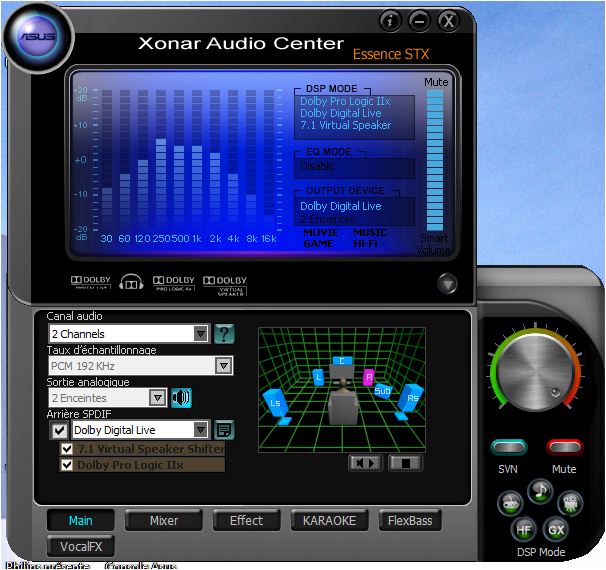
Task: Open the audio channel help question mark
Action: (224, 334)
